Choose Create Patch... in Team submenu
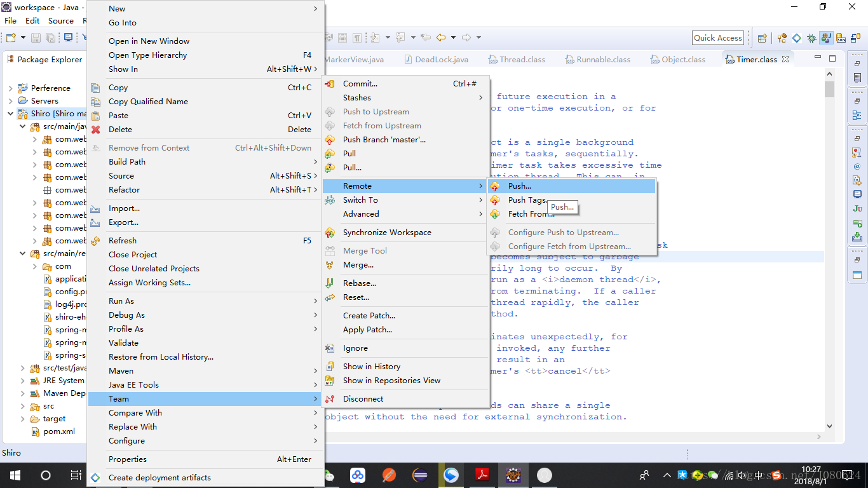Screen dimensions: 868x488 [x=405, y=316]
